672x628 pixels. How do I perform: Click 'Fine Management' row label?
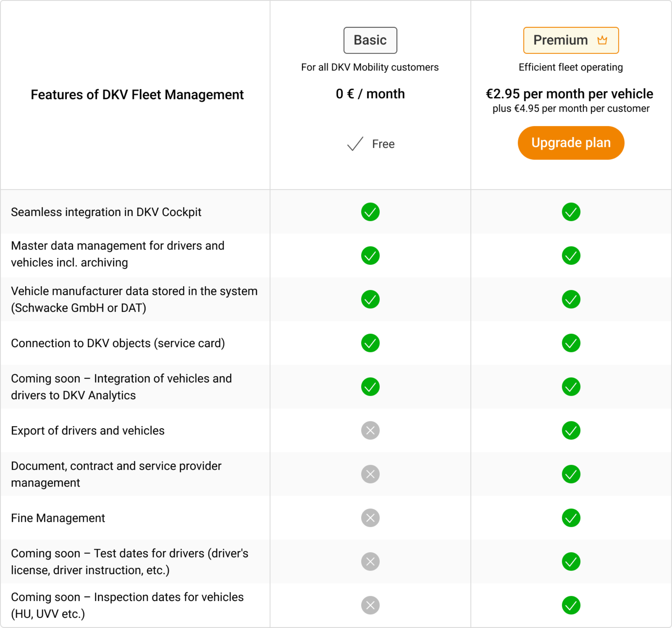pos(58,518)
